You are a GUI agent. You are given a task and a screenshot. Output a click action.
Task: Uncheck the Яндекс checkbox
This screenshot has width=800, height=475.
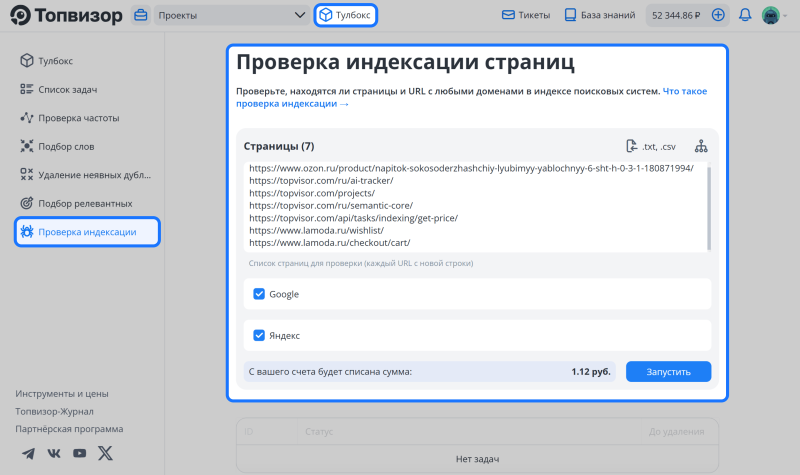click(259, 335)
